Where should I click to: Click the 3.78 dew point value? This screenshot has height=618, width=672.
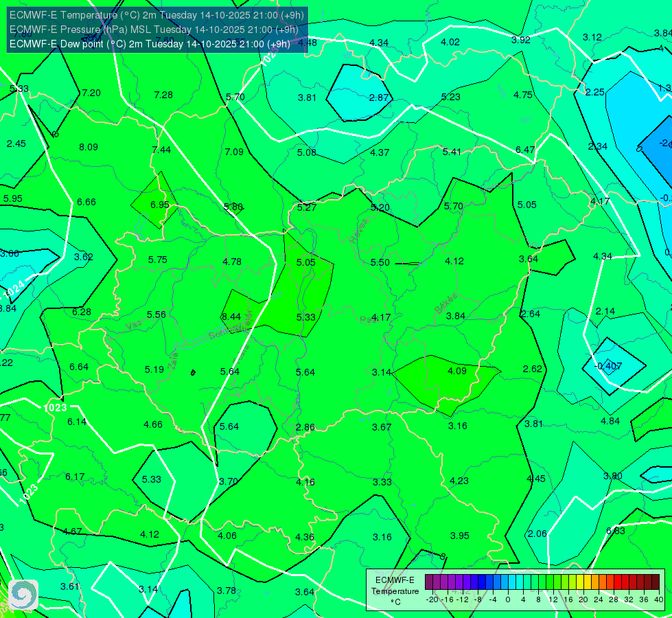pos(227,591)
